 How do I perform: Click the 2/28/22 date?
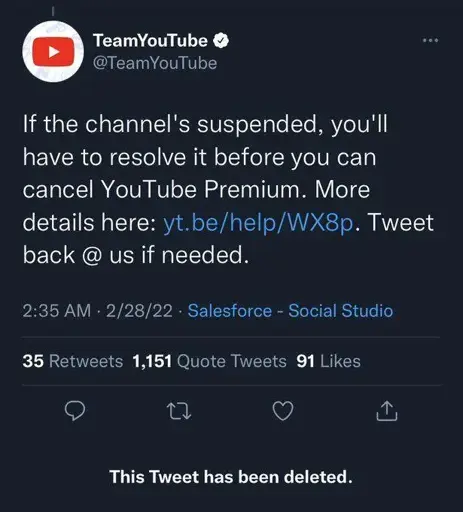click(x=139, y=311)
